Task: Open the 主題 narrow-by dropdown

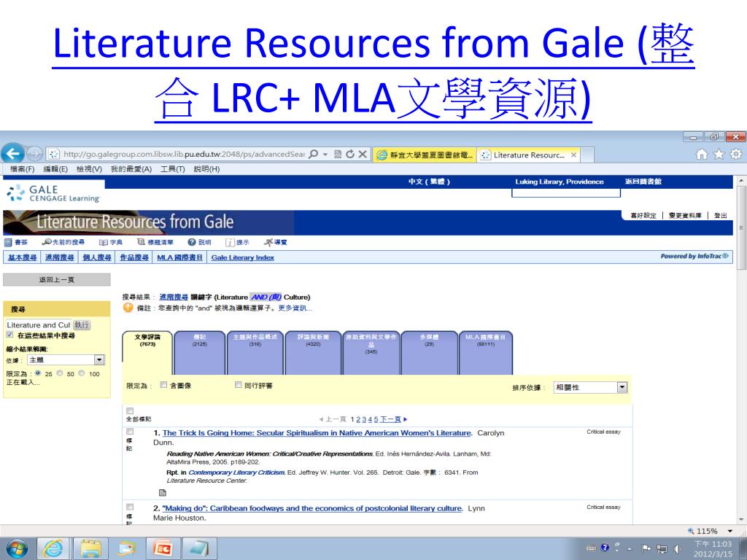Action: tap(66, 360)
